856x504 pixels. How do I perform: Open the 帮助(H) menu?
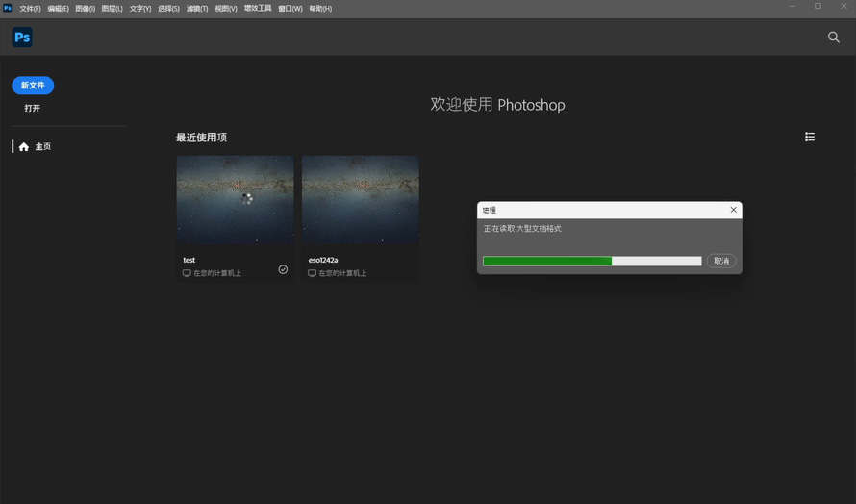click(320, 9)
